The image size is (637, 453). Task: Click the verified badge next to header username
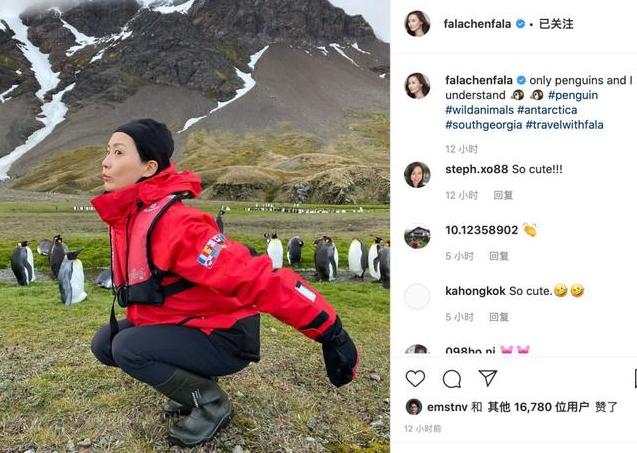[520, 24]
